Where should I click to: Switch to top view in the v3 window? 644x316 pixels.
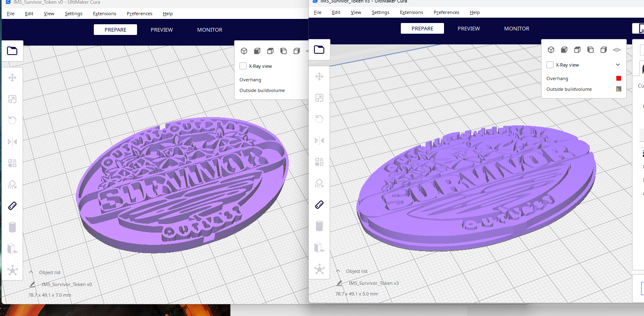click(577, 50)
